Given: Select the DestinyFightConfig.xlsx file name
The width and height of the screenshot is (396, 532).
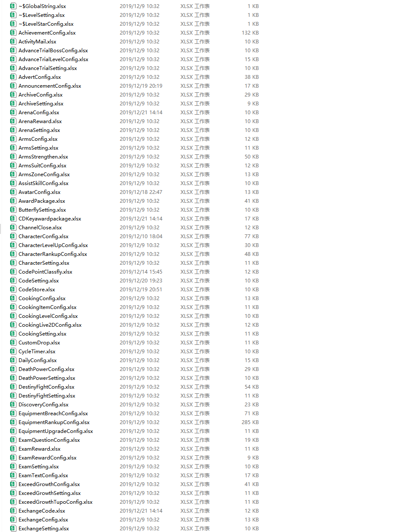Looking at the screenshot, I should [x=46, y=387].
